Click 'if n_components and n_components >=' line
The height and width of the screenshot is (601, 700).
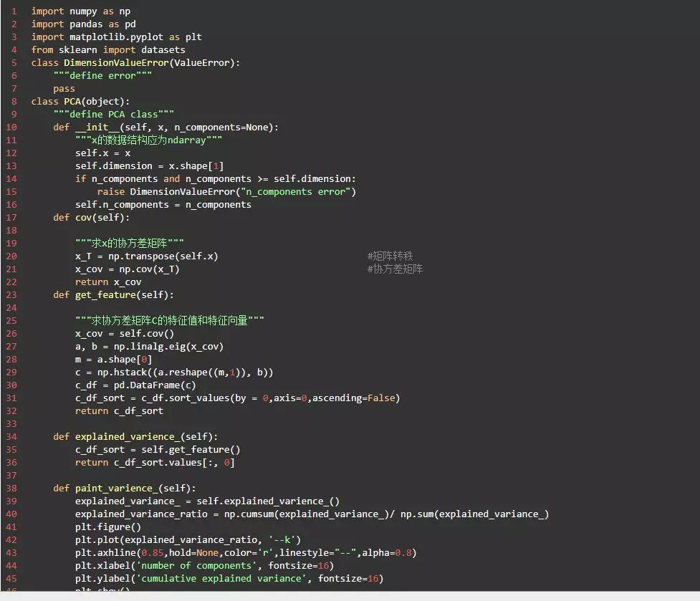[x=216, y=179]
